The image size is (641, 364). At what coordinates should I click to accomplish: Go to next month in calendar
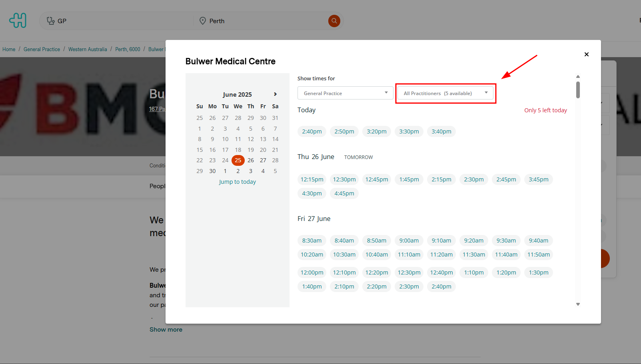[x=275, y=94]
